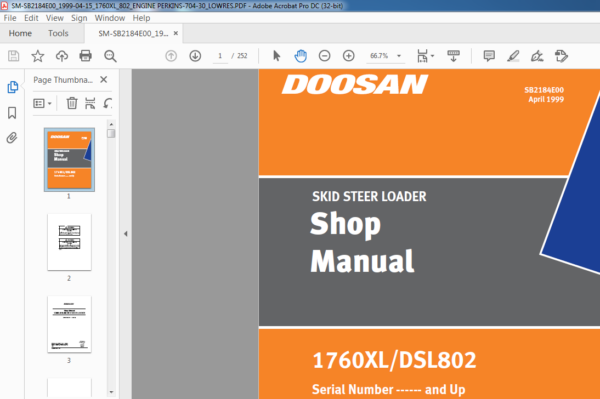Image resolution: width=600 pixels, height=399 pixels.
Task: Go to next page arrow
Action: pos(195,56)
